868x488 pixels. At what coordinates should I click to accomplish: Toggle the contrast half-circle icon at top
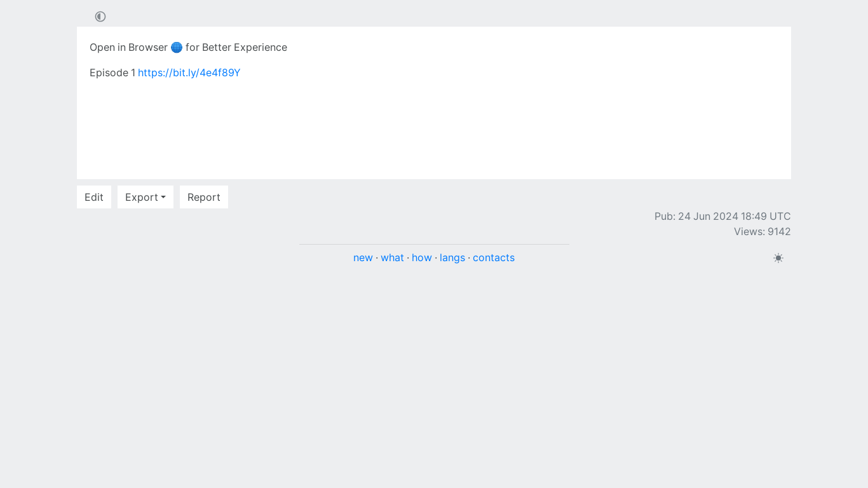[x=100, y=17]
